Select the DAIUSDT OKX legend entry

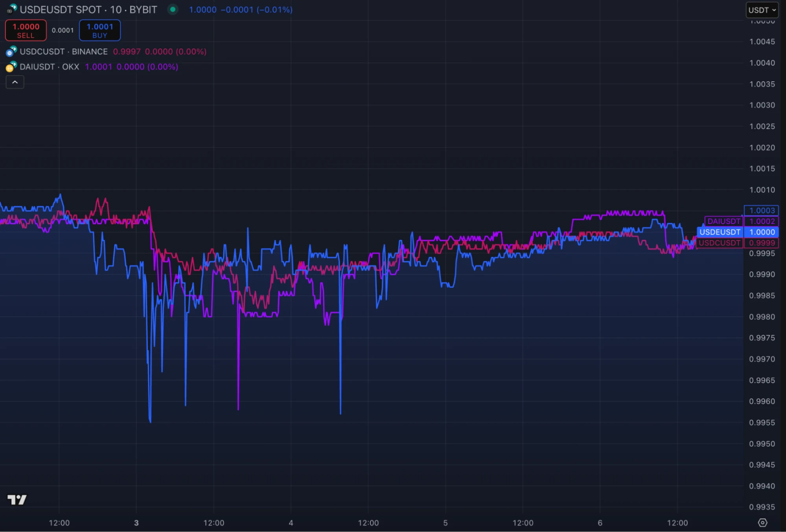(x=50, y=67)
